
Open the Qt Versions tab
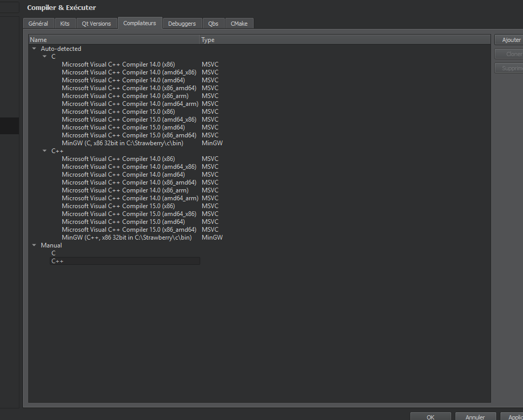(x=96, y=24)
